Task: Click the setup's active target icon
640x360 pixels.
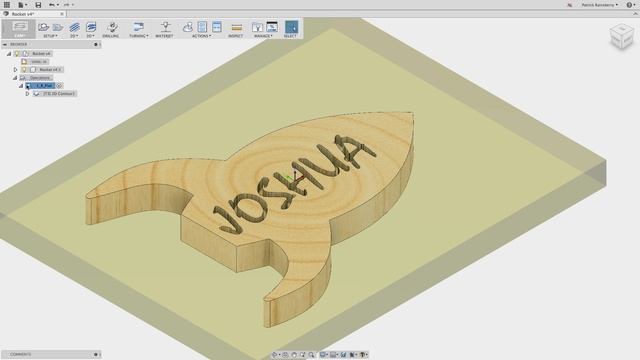Action: (x=59, y=86)
